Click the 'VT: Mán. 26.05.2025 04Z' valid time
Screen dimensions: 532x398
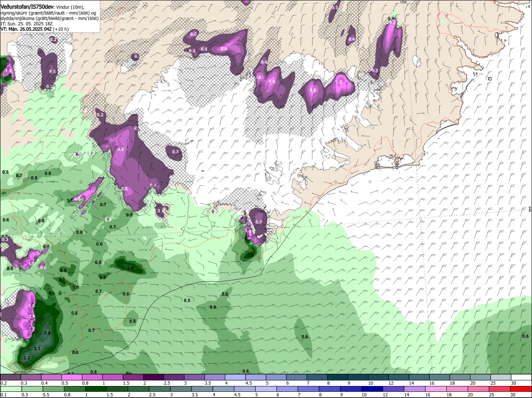[26, 29]
